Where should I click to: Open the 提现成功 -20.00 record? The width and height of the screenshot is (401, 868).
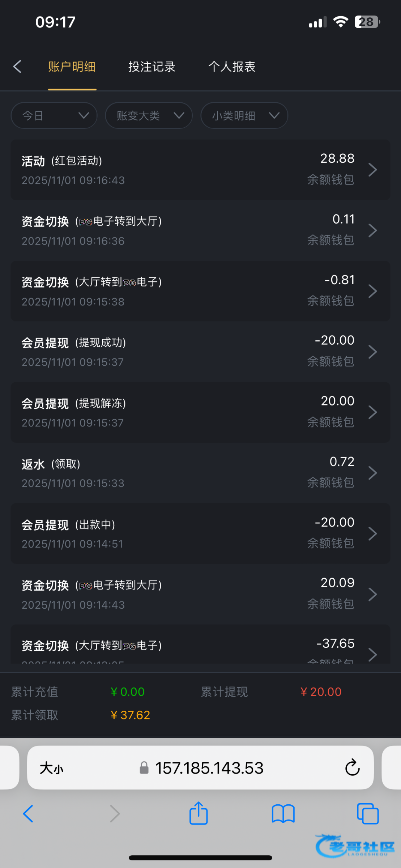(x=200, y=352)
